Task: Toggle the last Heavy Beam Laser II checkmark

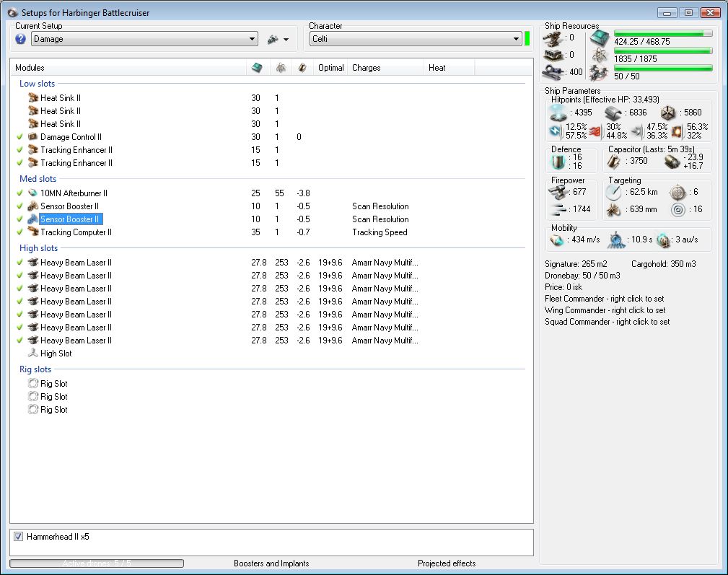Action: click(19, 341)
